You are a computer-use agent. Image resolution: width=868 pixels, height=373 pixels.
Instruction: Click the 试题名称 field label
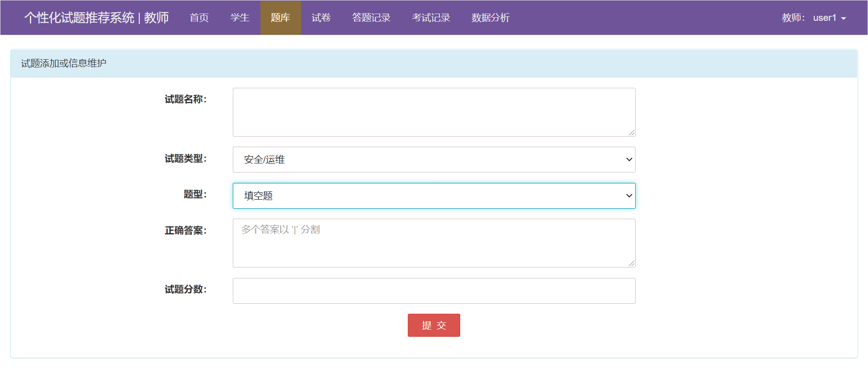pyautogui.click(x=186, y=99)
